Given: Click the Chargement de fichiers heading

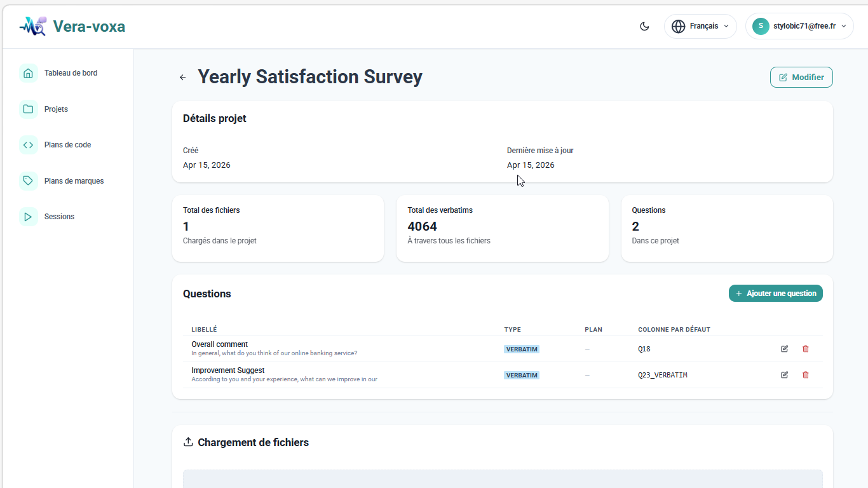Looking at the screenshot, I should coord(254,442).
